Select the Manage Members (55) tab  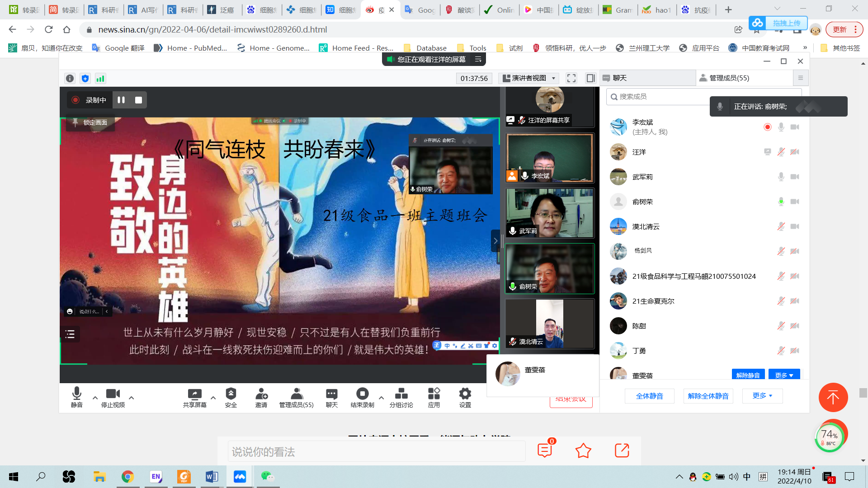pos(729,78)
